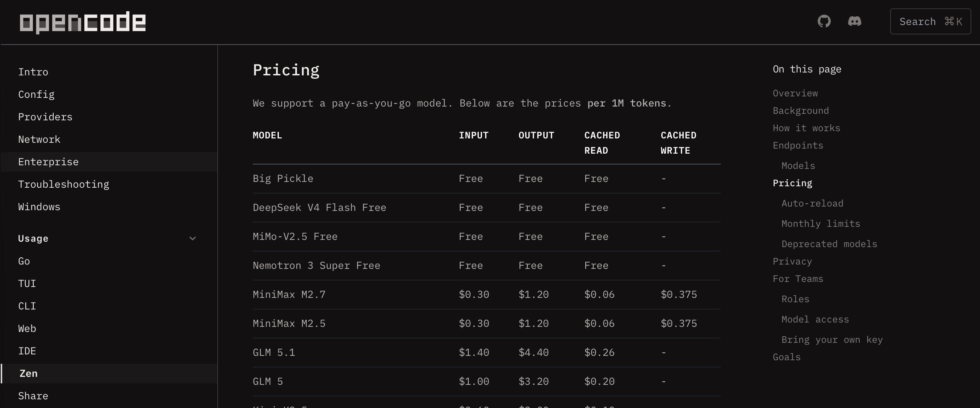980x408 pixels.
Task: Collapse the Usage section chevron
Action: (193, 239)
